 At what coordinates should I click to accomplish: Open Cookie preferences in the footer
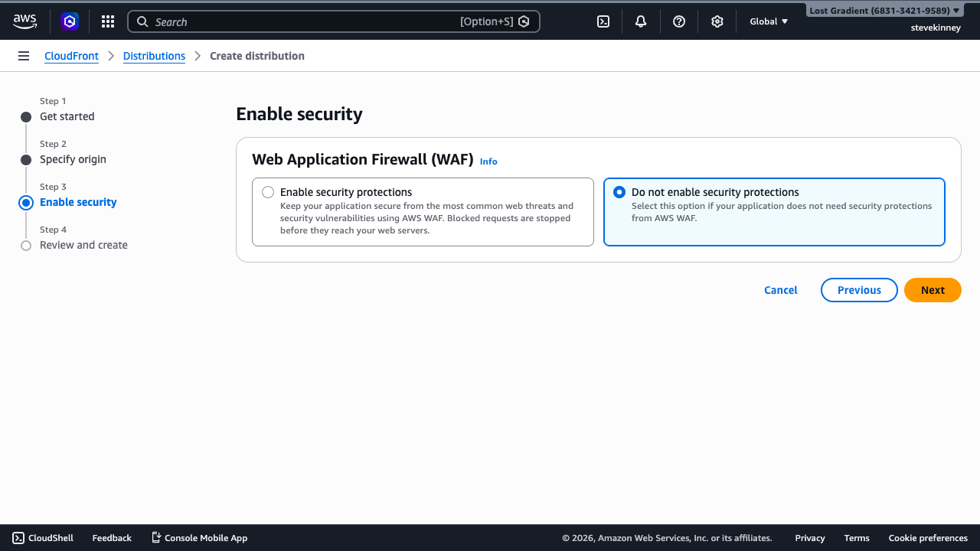[928, 538]
